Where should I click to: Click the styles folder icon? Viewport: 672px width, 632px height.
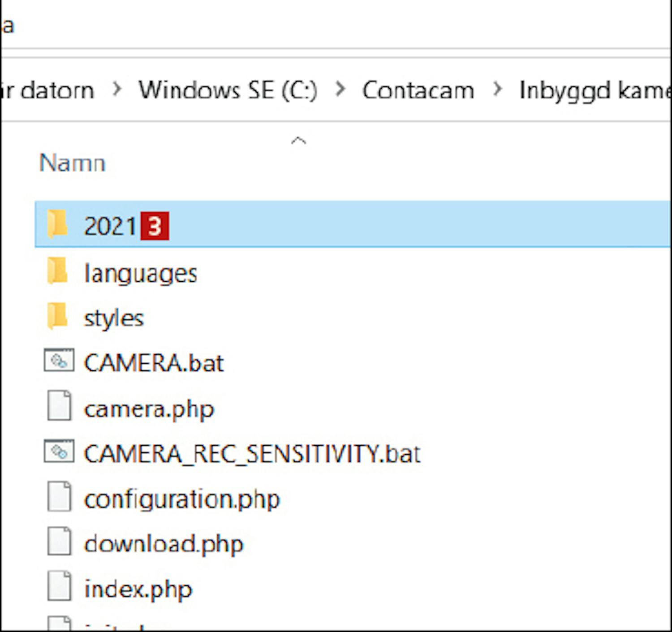click(57, 316)
